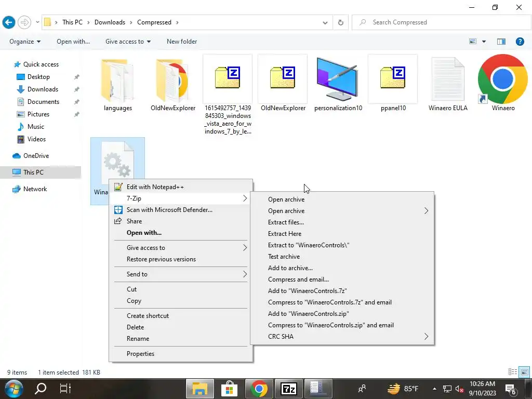532x399 pixels.
Task: Open taskbar search magnifier
Action: 41,389
